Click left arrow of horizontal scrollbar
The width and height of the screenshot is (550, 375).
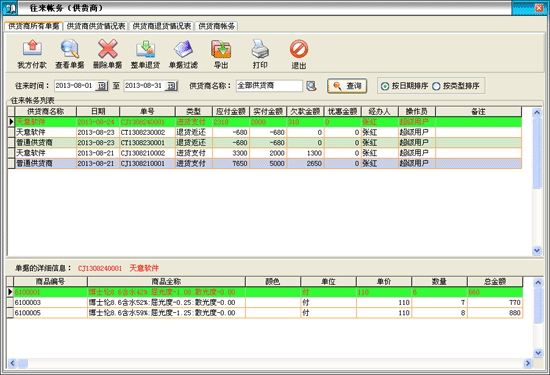(12, 363)
